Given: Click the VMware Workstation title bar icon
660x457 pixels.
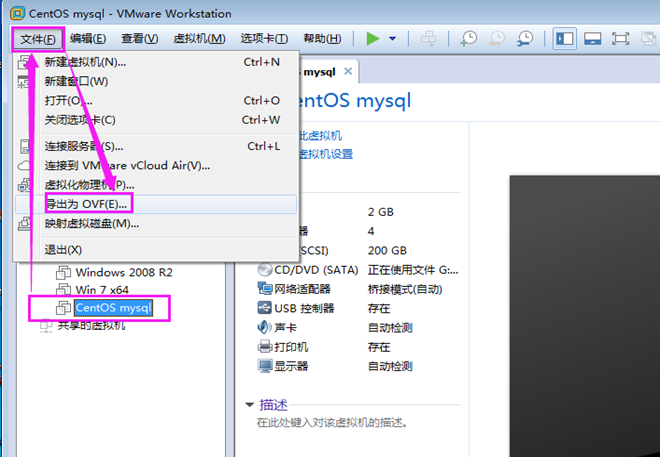Looking at the screenshot, I should click(18, 13).
